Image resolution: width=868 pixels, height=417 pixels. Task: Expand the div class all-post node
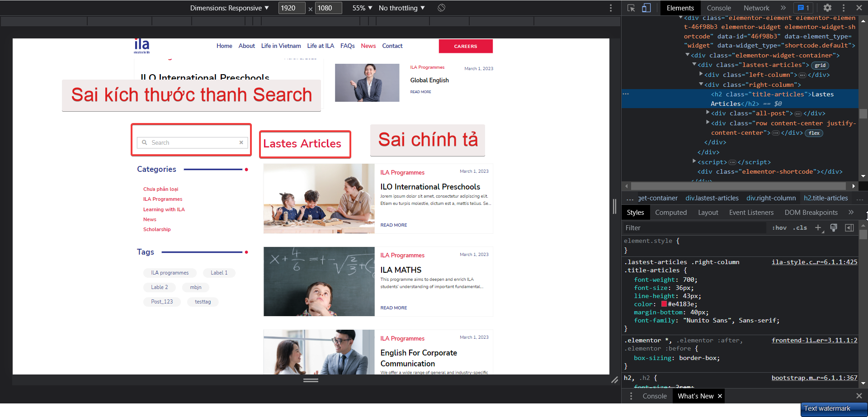pyautogui.click(x=708, y=113)
